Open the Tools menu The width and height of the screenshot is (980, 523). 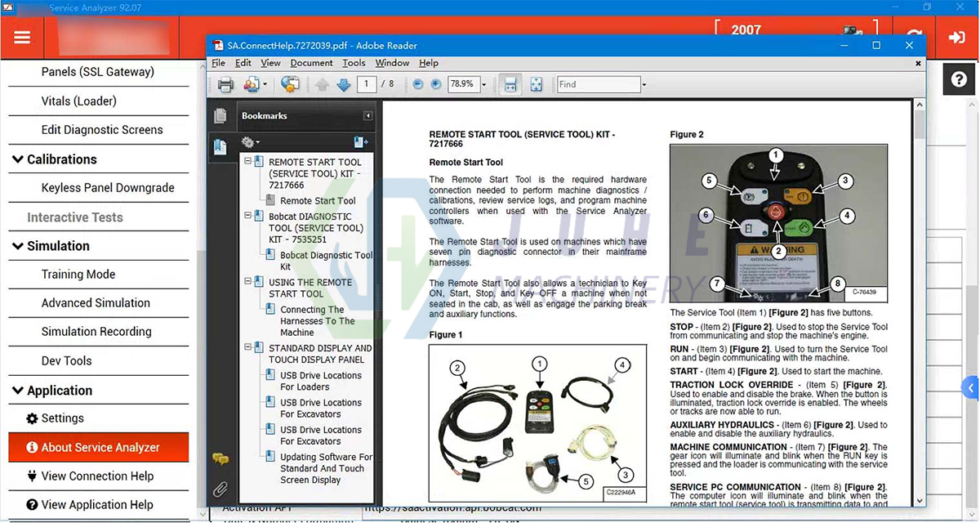(353, 63)
